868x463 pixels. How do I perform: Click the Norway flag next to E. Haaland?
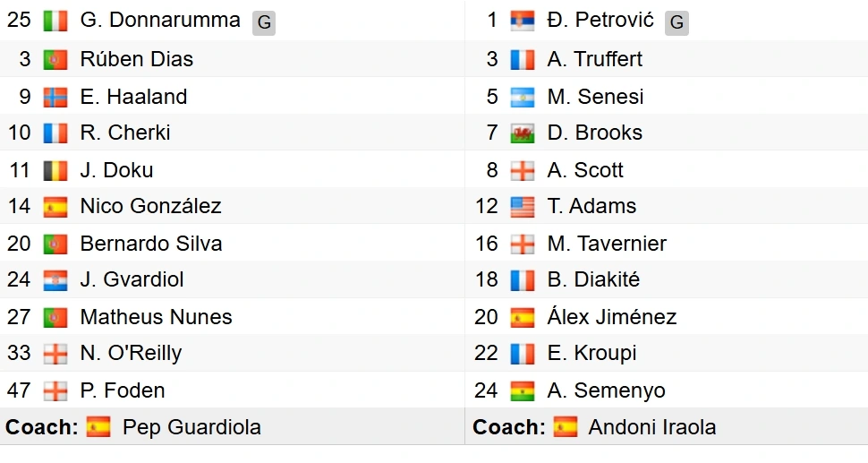(55, 97)
